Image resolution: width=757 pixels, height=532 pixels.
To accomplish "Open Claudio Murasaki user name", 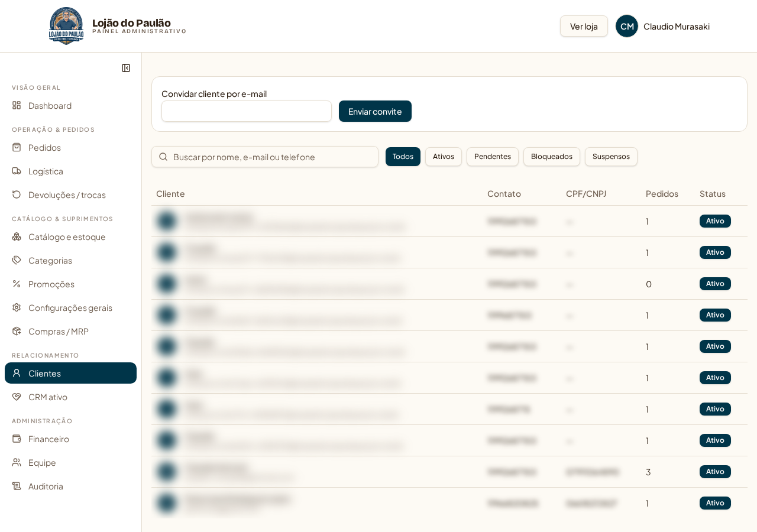I will coord(677,26).
